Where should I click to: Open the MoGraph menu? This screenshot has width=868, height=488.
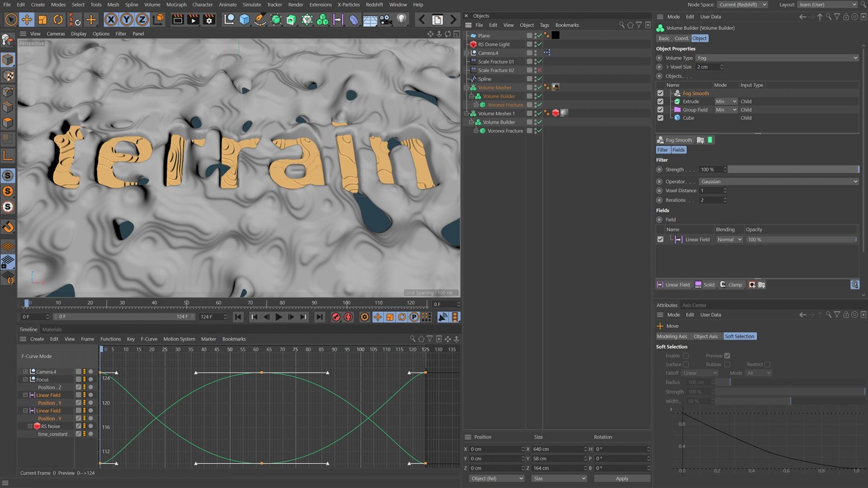(176, 4)
